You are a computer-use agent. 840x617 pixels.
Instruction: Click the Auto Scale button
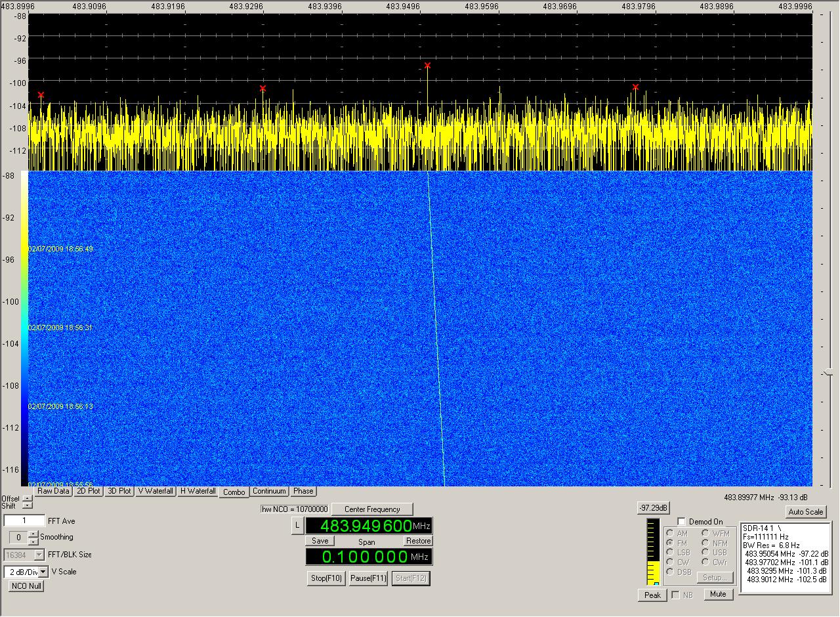[x=805, y=512]
